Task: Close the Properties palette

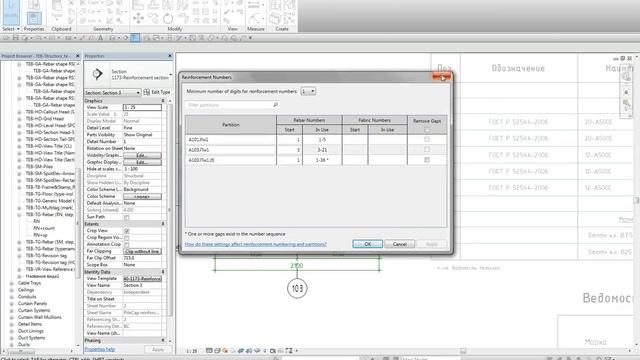Action: [x=170, y=56]
